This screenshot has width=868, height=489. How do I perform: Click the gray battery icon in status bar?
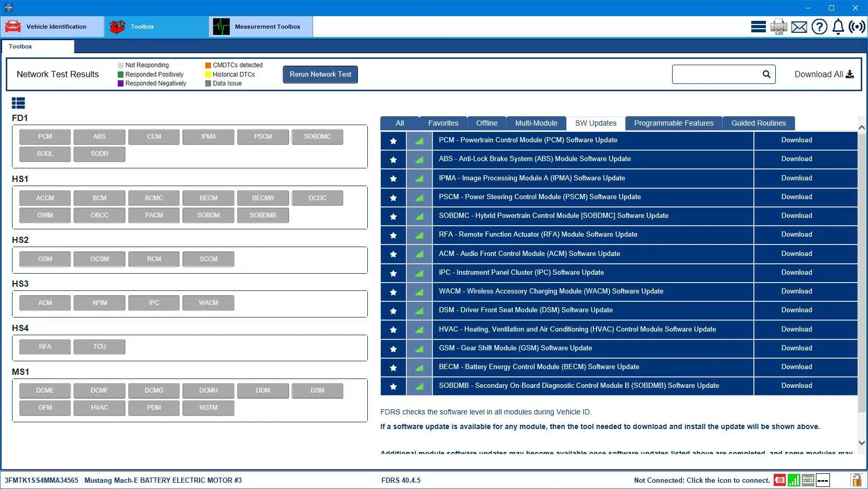(x=808, y=480)
